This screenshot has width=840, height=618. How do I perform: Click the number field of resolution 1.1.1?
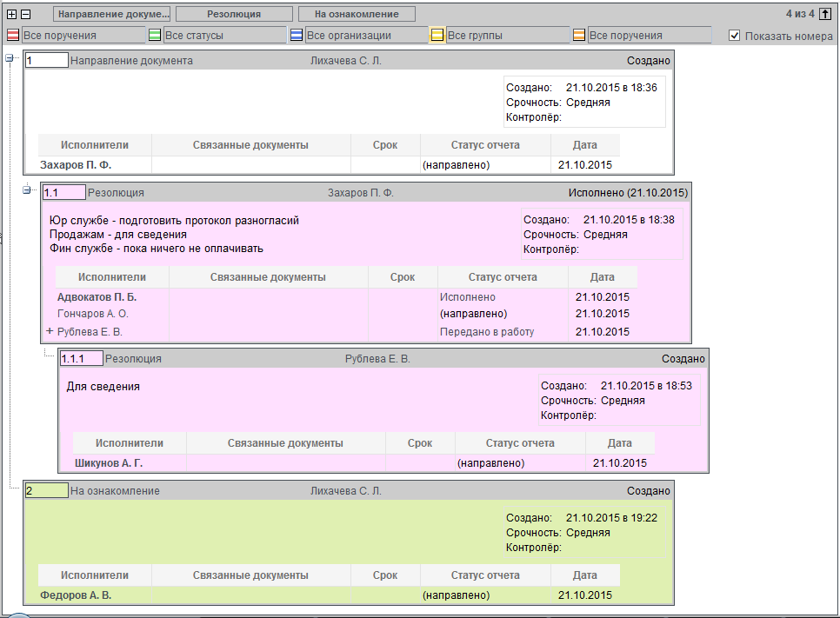(x=81, y=358)
